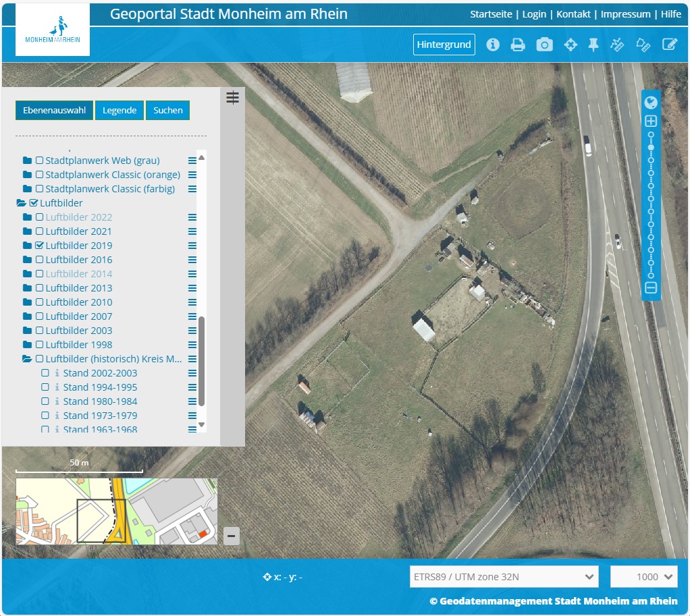Expand Stadtplanwerk Classic (orange) folder

[x=27, y=175]
